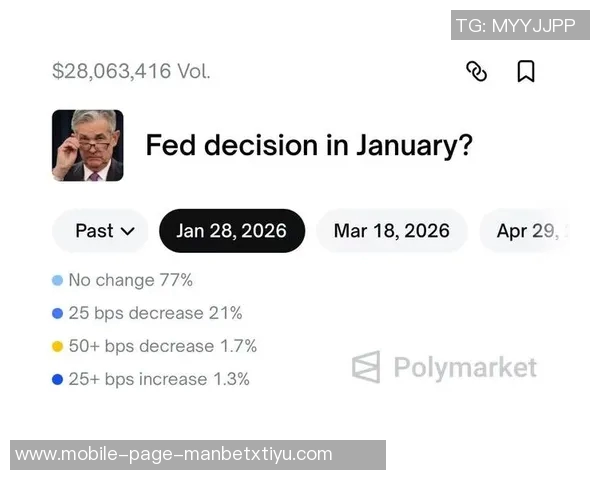The width and height of the screenshot is (600, 480).
Task: Select the 50+ bps decrease 1.7% outcome
Action: coord(162,347)
